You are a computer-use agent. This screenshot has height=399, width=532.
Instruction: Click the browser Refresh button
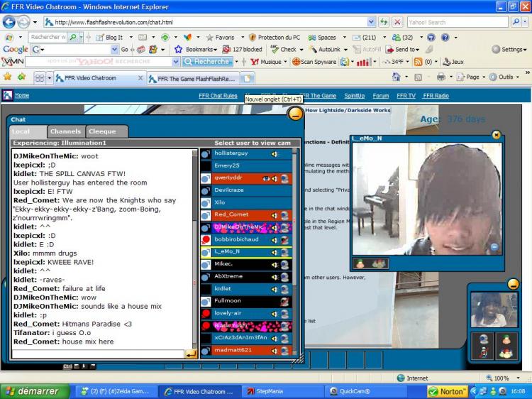point(383,22)
